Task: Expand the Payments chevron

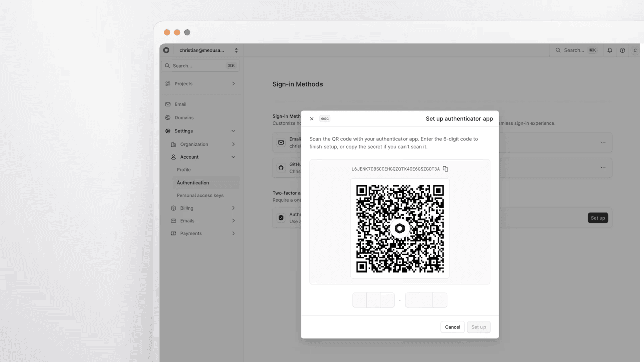Action: coord(233,234)
